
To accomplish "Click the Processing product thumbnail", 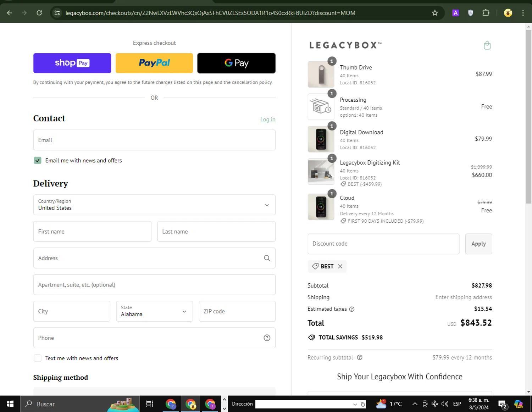I will click(321, 107).
